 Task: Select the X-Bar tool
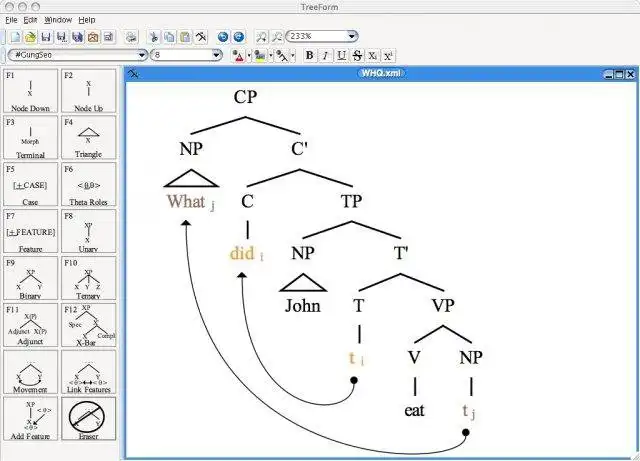click(x=89, y=325)
